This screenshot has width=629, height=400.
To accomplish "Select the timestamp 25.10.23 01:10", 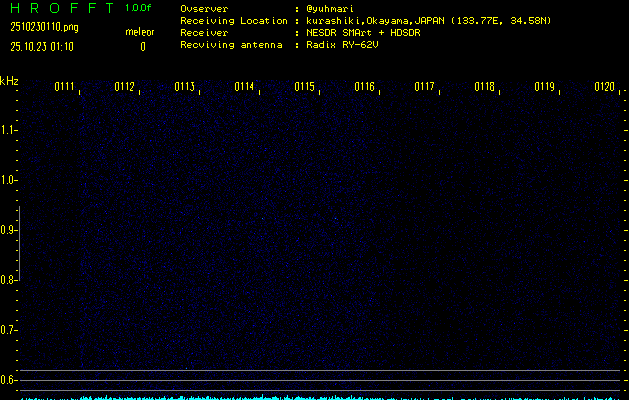I will 42,47.
